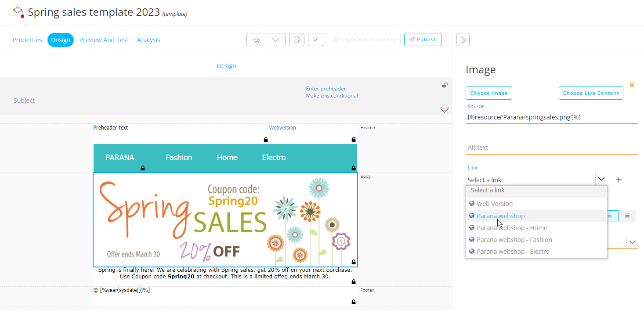Select center alignment toggle button

(611, 216)
